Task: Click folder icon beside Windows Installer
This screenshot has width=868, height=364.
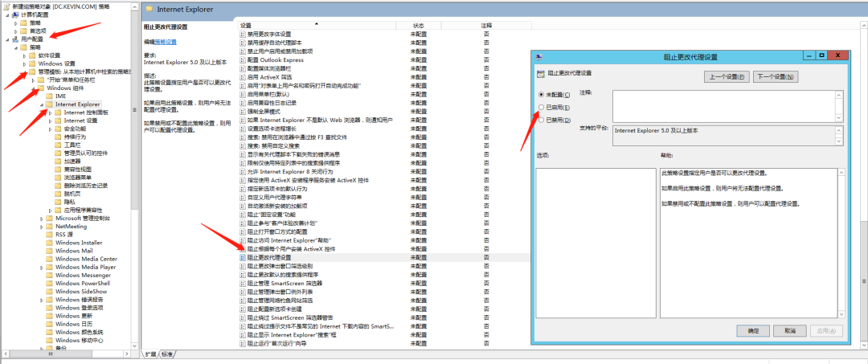Action: 49,243
